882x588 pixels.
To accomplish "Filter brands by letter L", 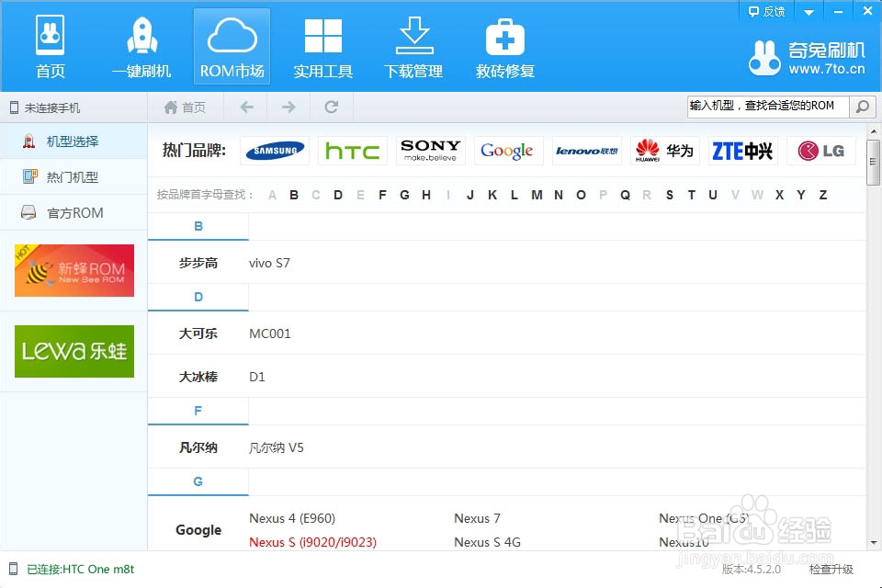I will tap(514, 195).
